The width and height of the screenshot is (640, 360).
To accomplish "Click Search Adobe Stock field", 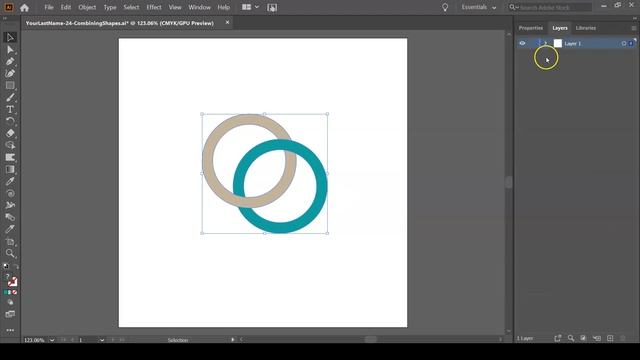I will [x=555, y=7].
